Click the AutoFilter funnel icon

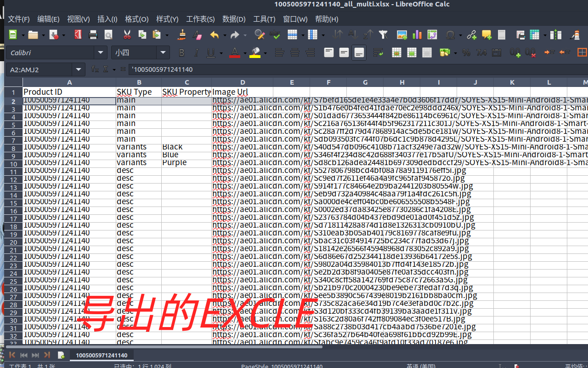[383, 34]
